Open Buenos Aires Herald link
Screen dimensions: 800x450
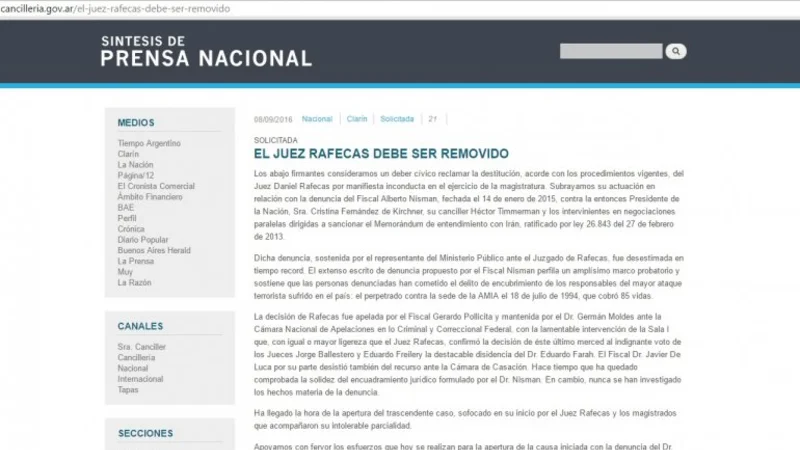pyautogui.click(x=154, y=251)
